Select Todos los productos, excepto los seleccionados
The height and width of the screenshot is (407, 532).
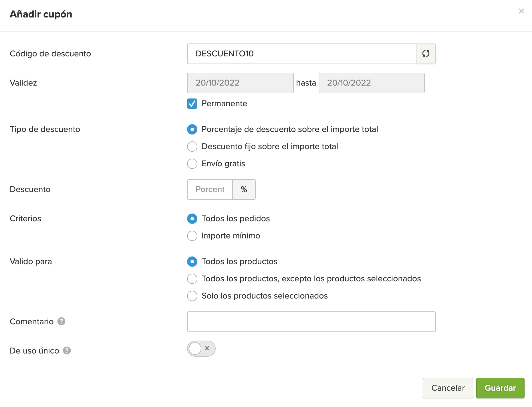click(192, 279)
